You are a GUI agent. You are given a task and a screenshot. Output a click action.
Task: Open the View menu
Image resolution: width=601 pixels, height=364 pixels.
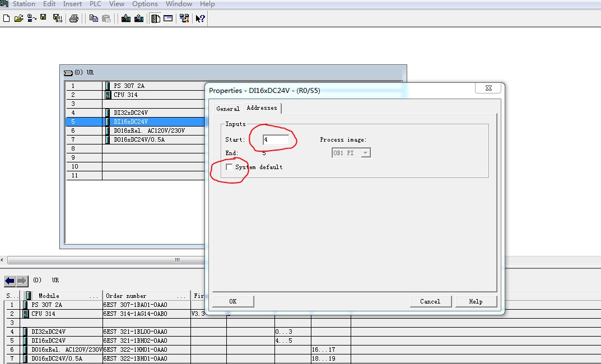[117, 4]
